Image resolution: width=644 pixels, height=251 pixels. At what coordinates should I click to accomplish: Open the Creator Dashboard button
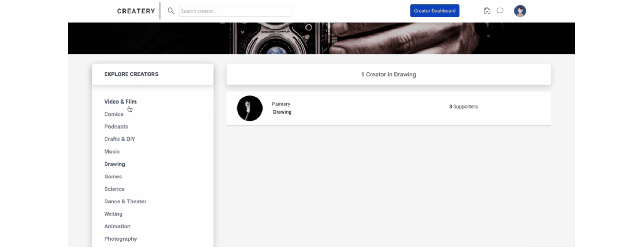click(x=435, y=11)
